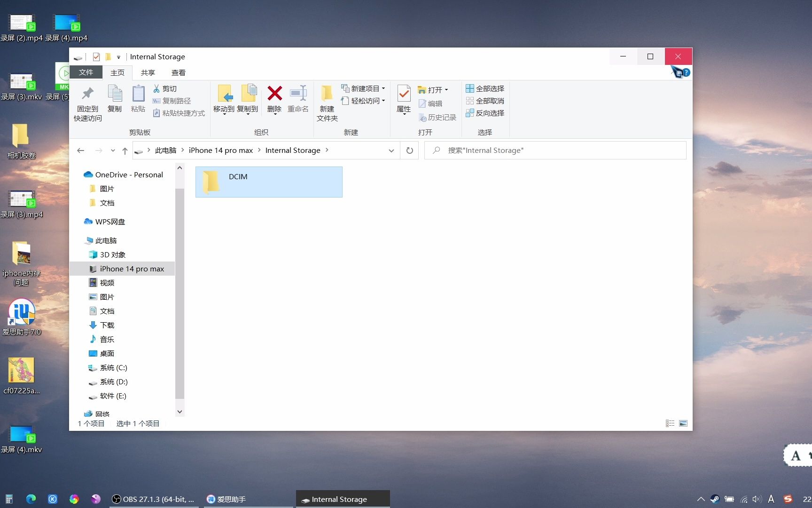Open OneDrive - Personal in sidebar
The width and height of the screenshot is (812, 508).
(x=123, y=175)
